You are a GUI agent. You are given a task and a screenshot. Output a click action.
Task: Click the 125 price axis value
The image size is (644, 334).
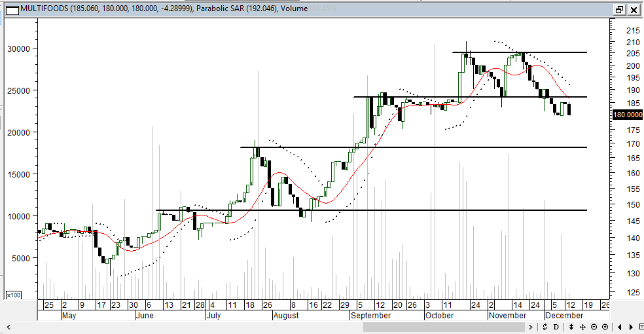[633, 293]
